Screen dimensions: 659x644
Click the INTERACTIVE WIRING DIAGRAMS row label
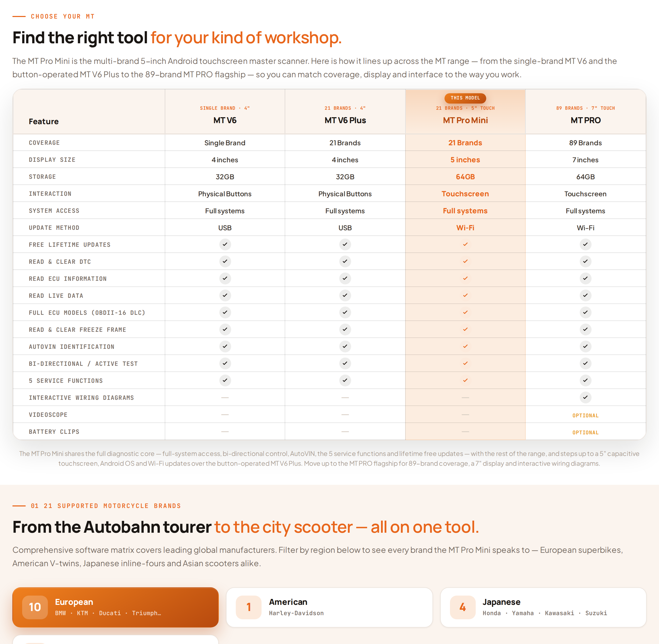coord(81,398)
